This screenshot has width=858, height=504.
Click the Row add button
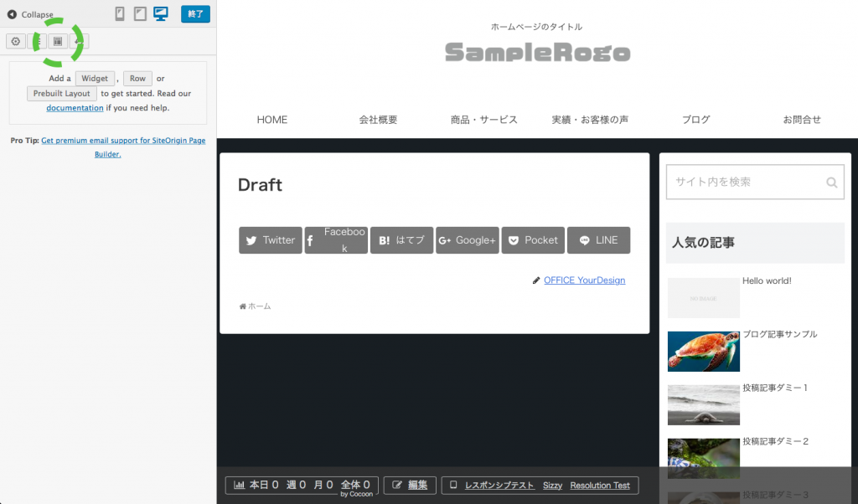[137, 78]
